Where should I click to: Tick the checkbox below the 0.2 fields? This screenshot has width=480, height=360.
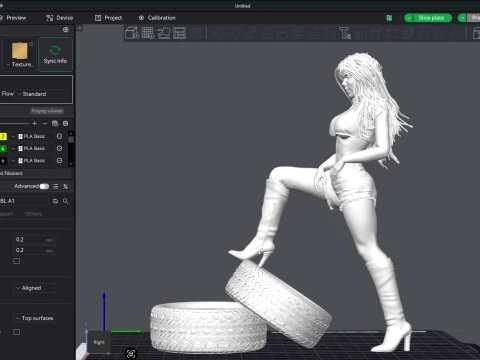point(17,261)
